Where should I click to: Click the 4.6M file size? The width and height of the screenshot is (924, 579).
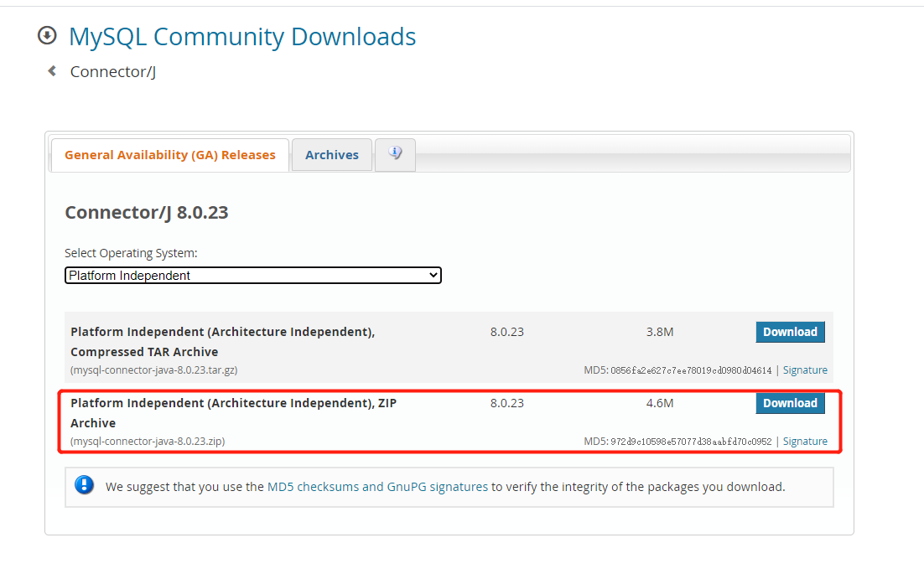(659, 403)
